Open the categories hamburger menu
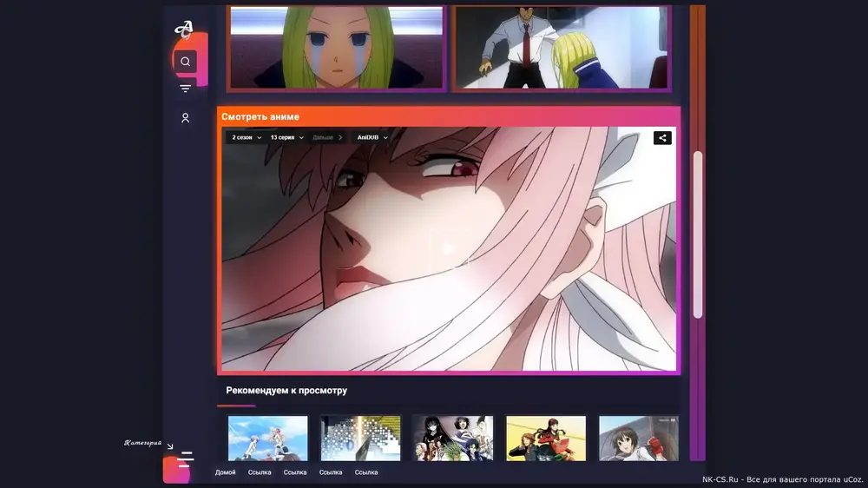 (185, 459)
